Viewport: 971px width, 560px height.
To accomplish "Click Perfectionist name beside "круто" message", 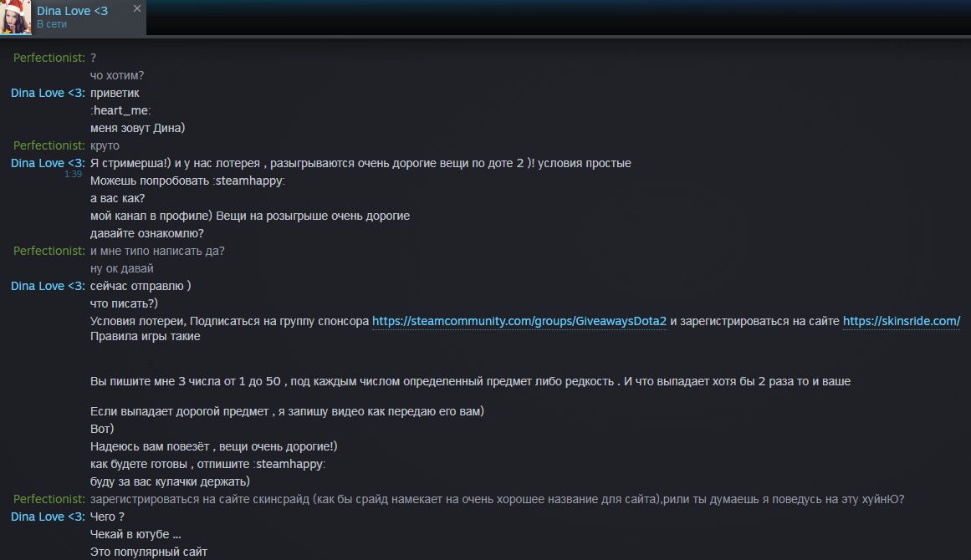I will coord(49,145).
